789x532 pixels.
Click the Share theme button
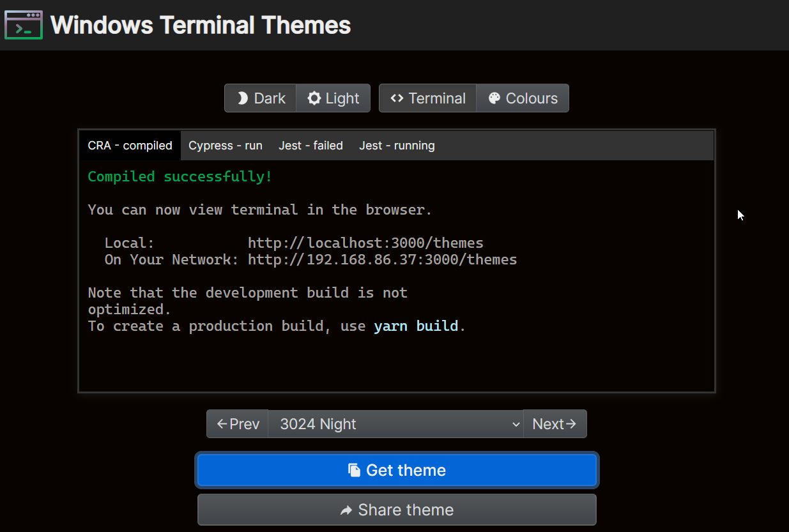pos(397,510)
